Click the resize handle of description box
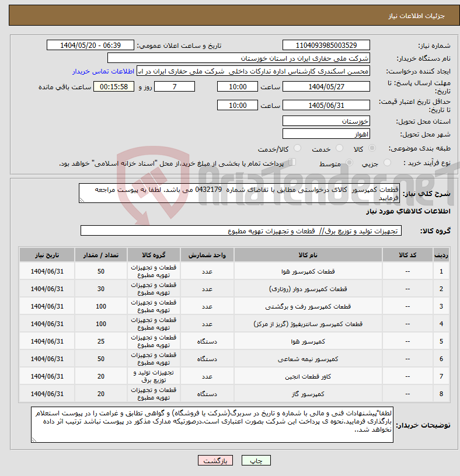This screenshot has height=476, width=460. point(81,199)
